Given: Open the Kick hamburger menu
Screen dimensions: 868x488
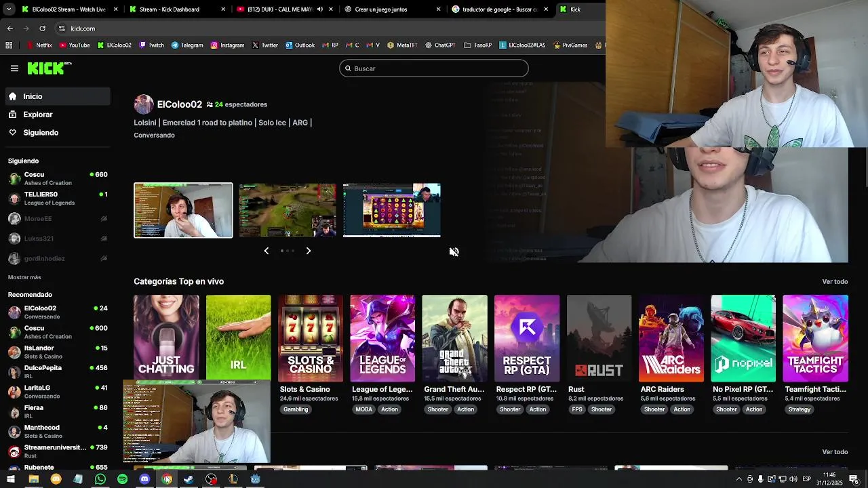Looking at the screenshot, I should click(14, 68).
